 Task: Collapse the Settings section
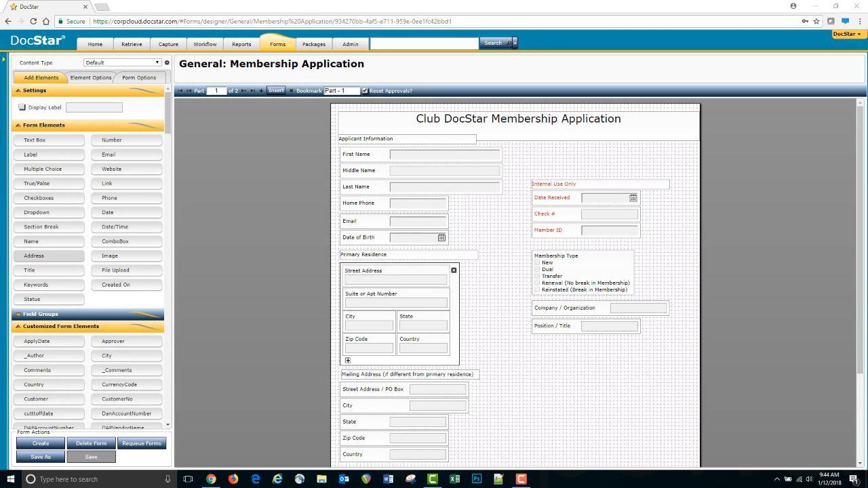click(88, 90)
